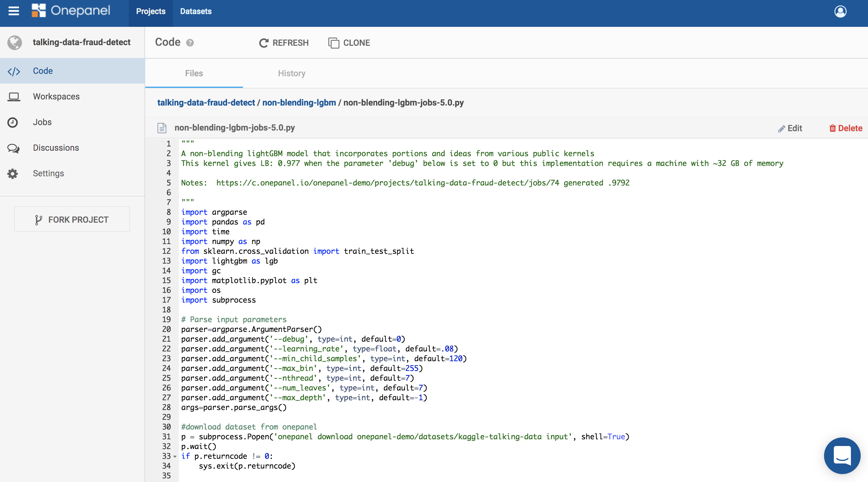Image resolution: width=868 pixels, height=482 pixels.
Task: Click the Discussions speech bubble icon
Action: tap(13, 148)
